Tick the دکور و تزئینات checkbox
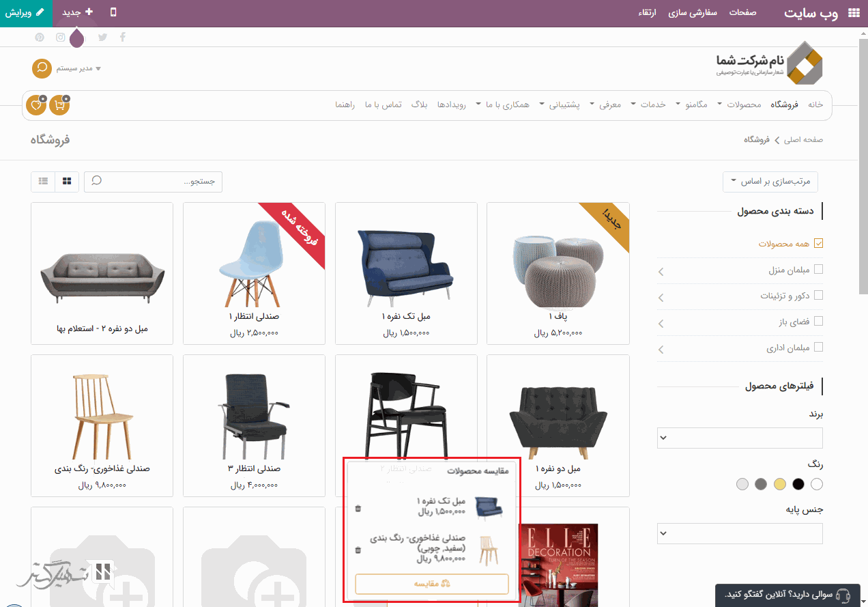 (819, 295)
